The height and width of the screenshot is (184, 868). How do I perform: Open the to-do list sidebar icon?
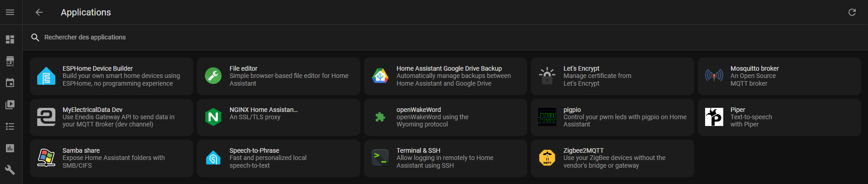[10, 126]
